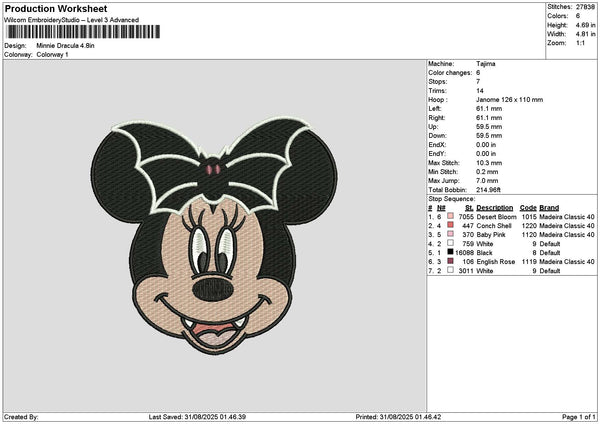
Task: Click the "Created By:" footer label
Action: coord(21,417)
